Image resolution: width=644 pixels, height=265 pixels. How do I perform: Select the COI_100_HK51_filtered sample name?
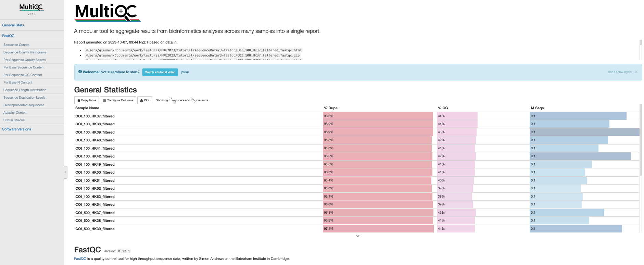coord(95,180)
